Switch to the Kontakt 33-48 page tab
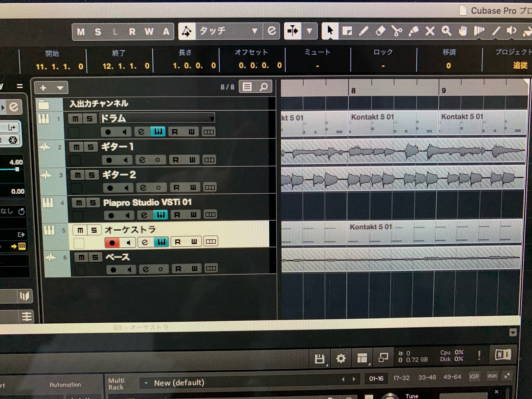 click(427, 378)
